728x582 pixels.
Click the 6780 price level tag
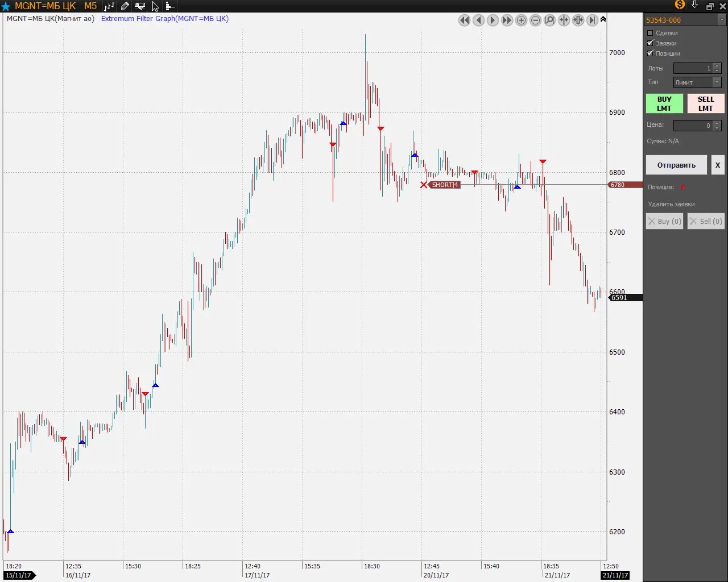point(624,185)
